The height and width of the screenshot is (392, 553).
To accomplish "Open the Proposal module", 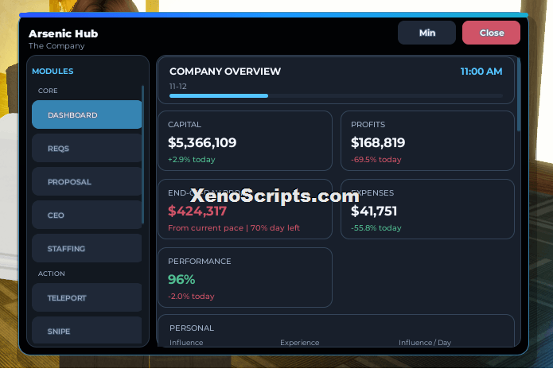I will pyautogui.click(x=87, y=181).
